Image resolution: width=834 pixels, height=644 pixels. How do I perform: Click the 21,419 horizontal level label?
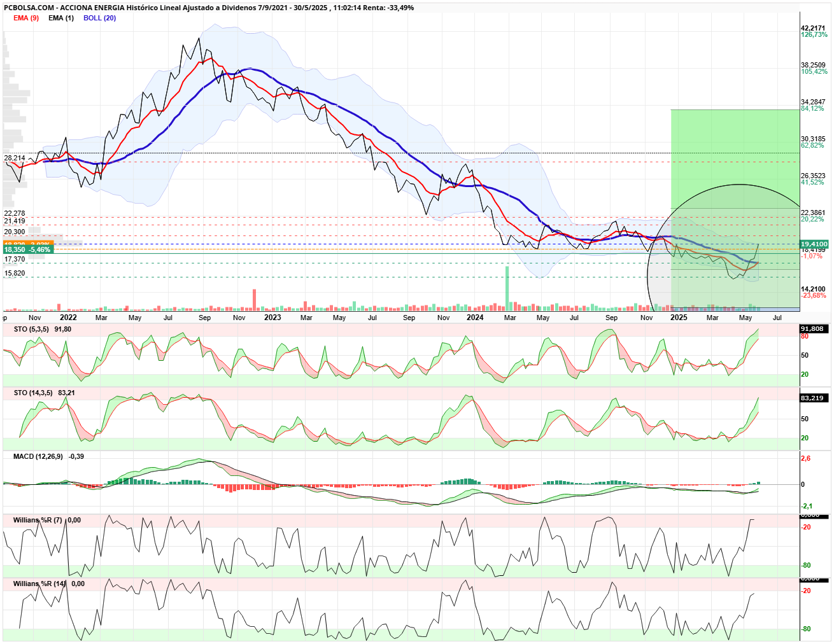15,221
